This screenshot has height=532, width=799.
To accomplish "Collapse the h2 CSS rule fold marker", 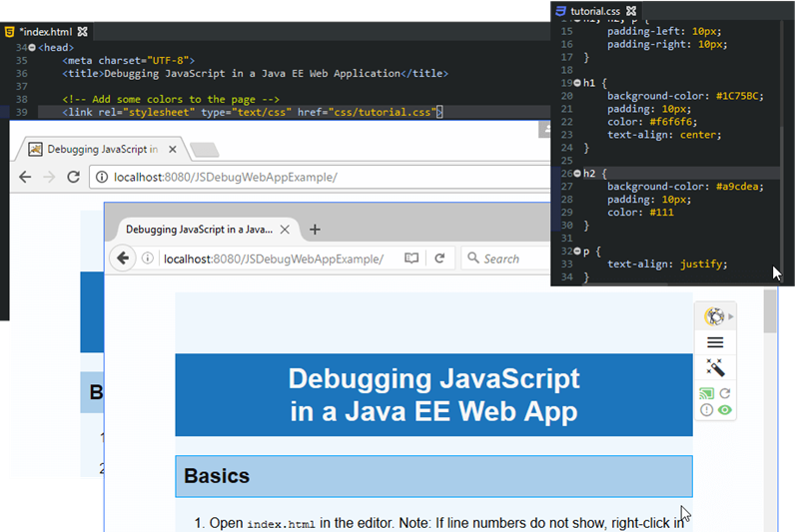I will (562, 174).
